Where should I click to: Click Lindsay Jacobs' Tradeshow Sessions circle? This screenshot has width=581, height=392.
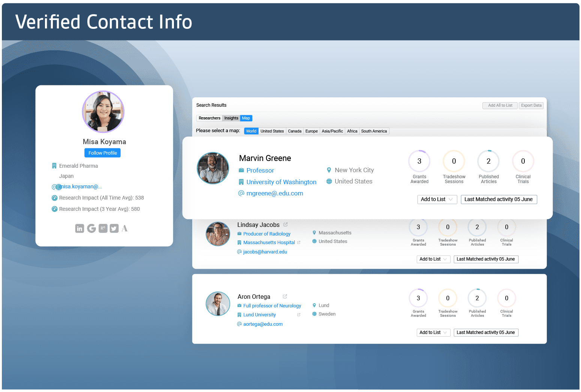(448, 227)
